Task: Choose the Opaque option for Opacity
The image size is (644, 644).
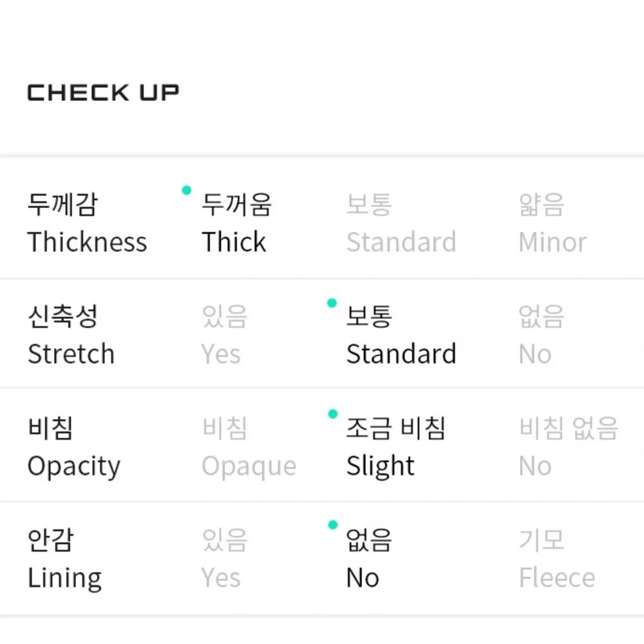Action: click(248, 447)
